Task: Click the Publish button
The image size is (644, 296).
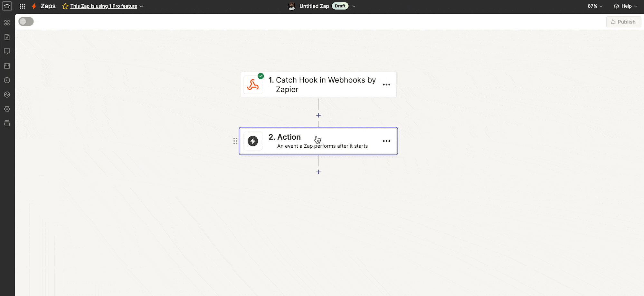Action: [x=623, y=22]
